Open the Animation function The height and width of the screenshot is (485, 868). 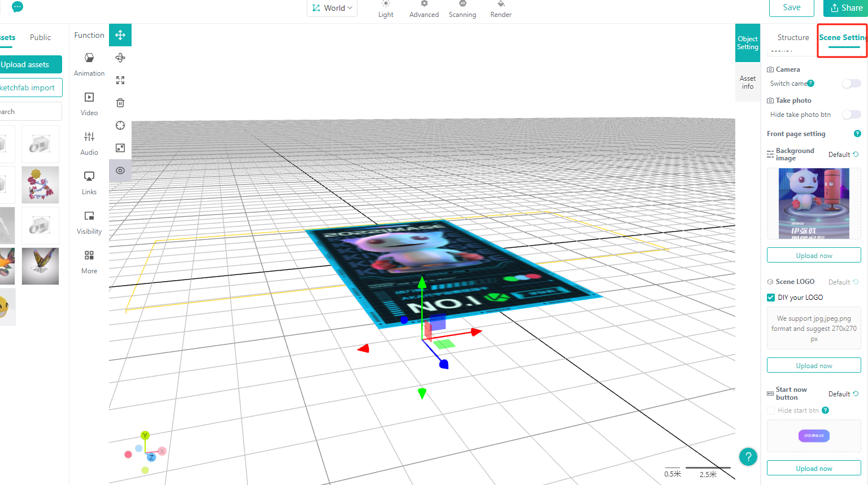click(x=89, y=64)
